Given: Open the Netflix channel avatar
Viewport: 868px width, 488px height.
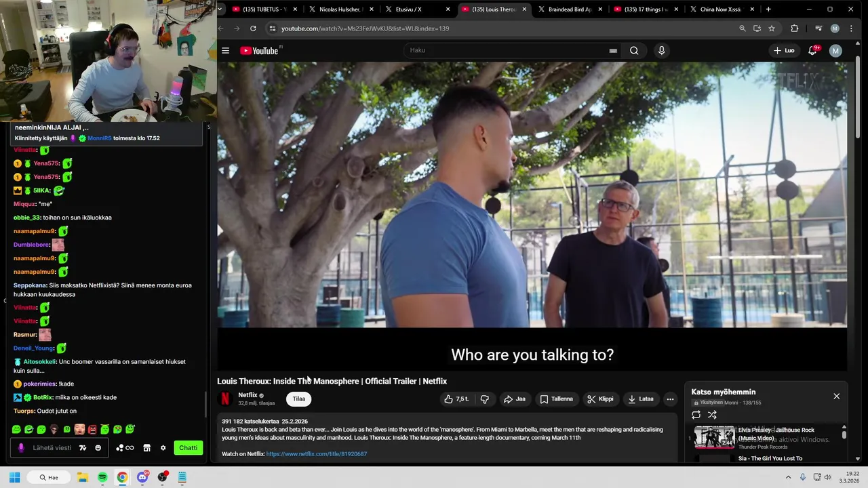Looking at the screenshot, I should pyautogui.click(x=225, y=399).
